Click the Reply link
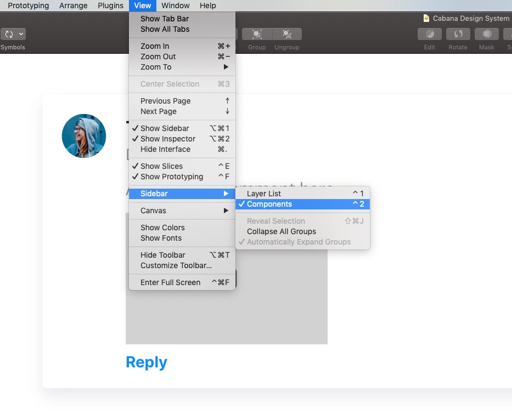This screenshot has height=420, width=512. tap(146, 362)
